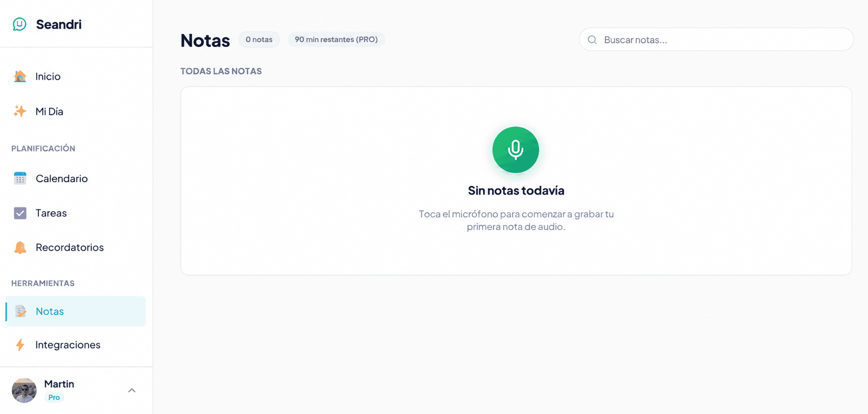Screen dimensions: 868x414
Task: Open the Integraciones page
Action: (x=76, y=345)
